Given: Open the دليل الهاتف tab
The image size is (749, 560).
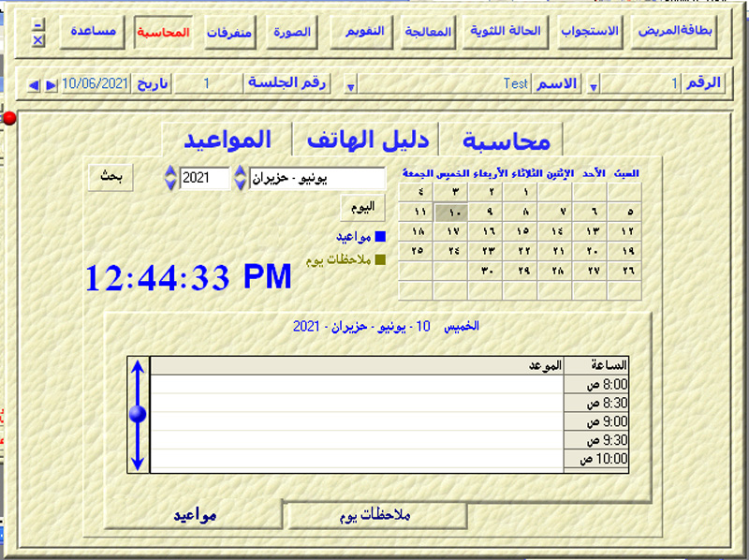Looking at the screenshot, I should tap(367, 140).
